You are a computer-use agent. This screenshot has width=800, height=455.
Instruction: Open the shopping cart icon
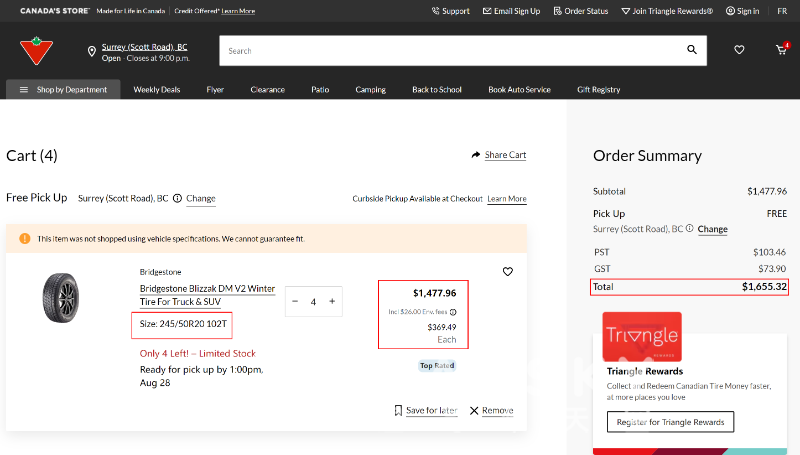tap(781, 50)
